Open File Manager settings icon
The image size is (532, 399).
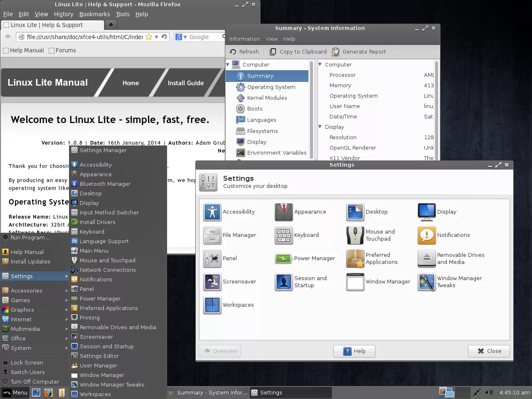[212, 235]
